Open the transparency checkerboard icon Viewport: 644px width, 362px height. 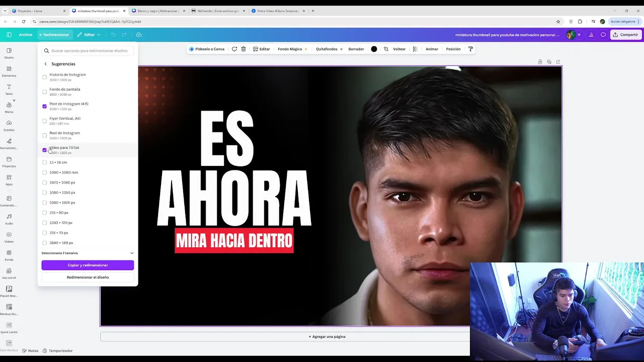click(x=415, y=49)
